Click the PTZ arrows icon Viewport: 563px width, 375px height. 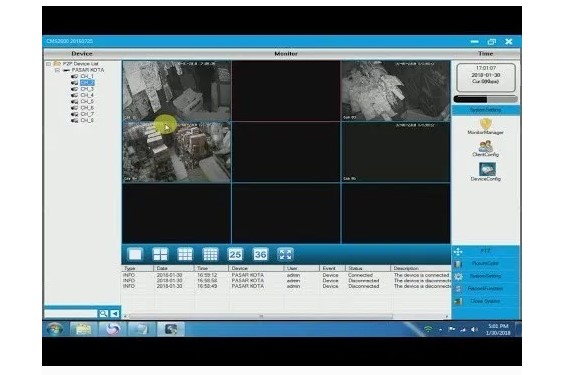pyautogui.click(x=458, y=251)
